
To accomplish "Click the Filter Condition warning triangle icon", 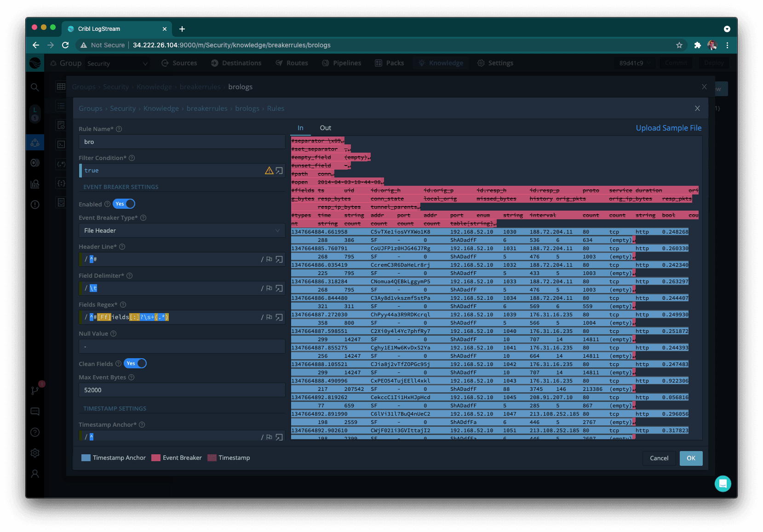I will [x=269, y=171].
